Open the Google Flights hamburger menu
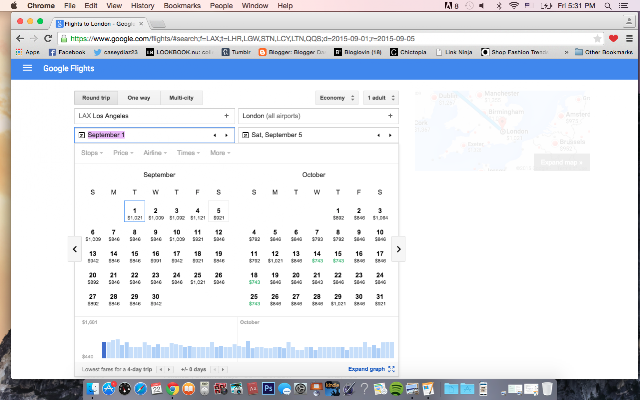The width and height of the screenshot is (640, 400). [x=27, y=68]
